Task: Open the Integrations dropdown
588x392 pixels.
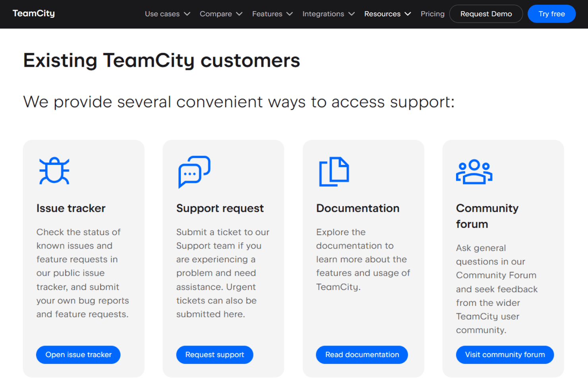Action: [x=329, y=14]
